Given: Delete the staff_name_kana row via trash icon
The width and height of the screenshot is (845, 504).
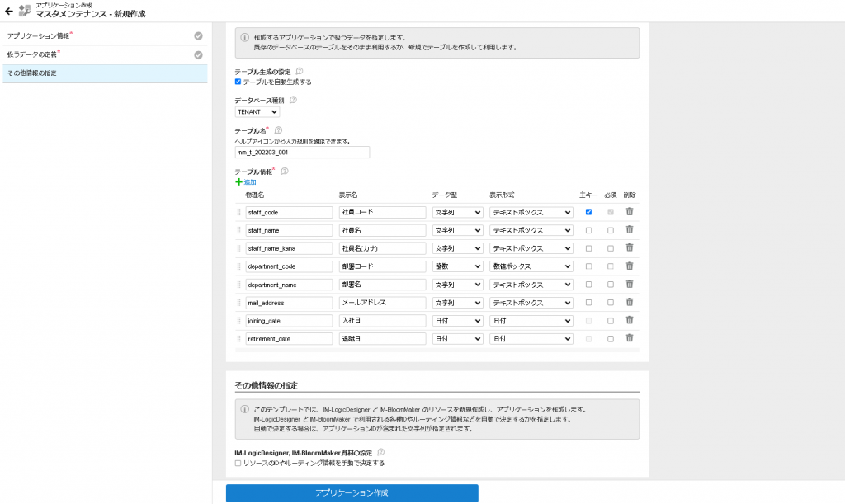Looking at the screenshot, I should 630,247.
